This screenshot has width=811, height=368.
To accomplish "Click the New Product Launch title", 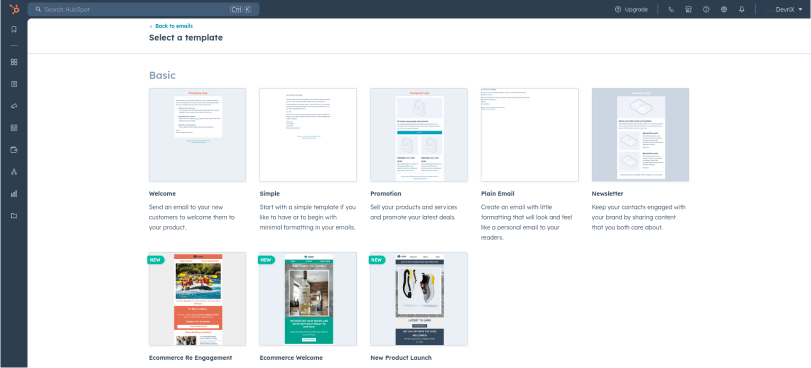I will pyautogui.click(x=401, y=358).
